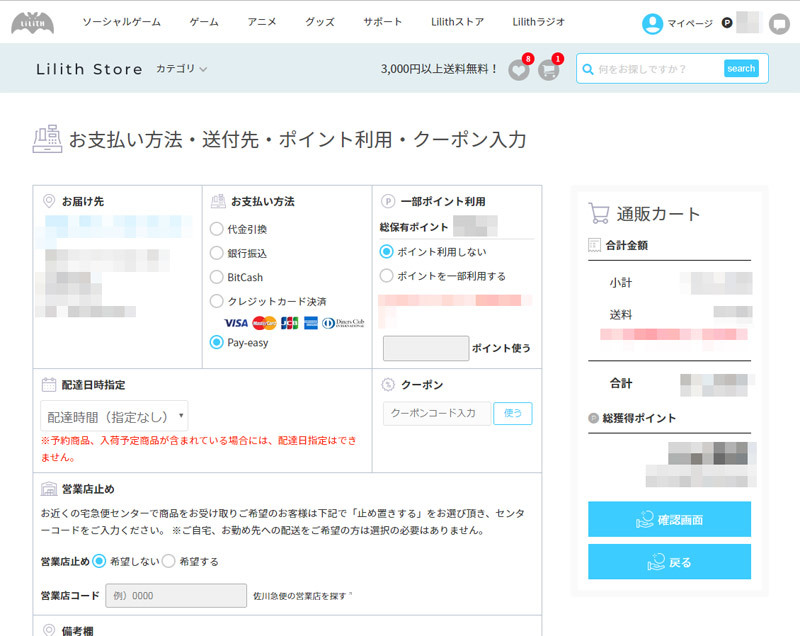Screen dimensions: 800x636
Task: Open the My Page user avatar icon
Action: pyautogui.click(x=652, y=23)
